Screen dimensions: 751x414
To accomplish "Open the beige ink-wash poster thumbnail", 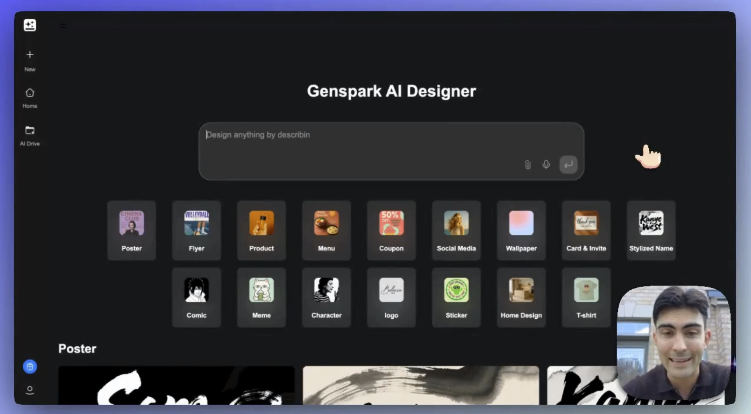I will (421, 385).
